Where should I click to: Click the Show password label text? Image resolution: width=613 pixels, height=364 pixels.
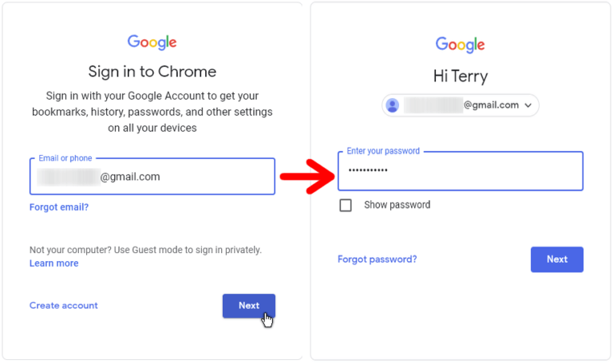(x=397, y=205)
